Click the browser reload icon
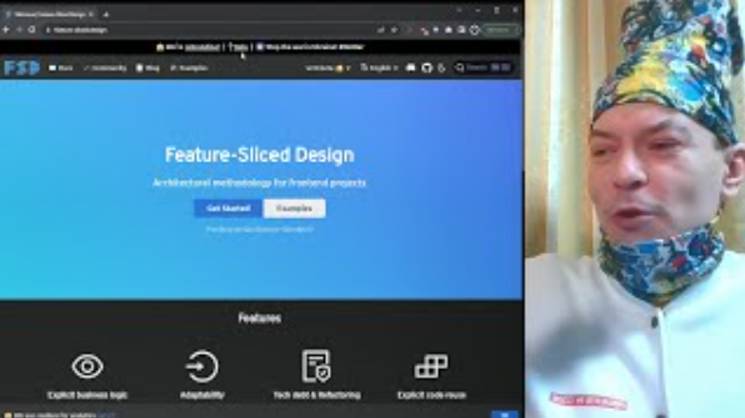Screen dimensions: 745x418 (32, 29)
